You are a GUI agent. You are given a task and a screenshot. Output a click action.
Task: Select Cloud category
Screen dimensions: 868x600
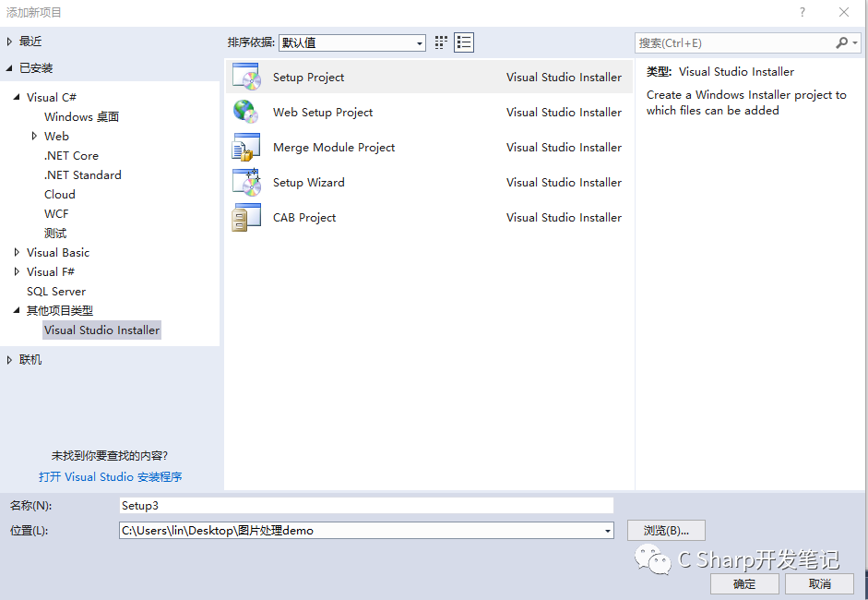[x=60, y=195]
